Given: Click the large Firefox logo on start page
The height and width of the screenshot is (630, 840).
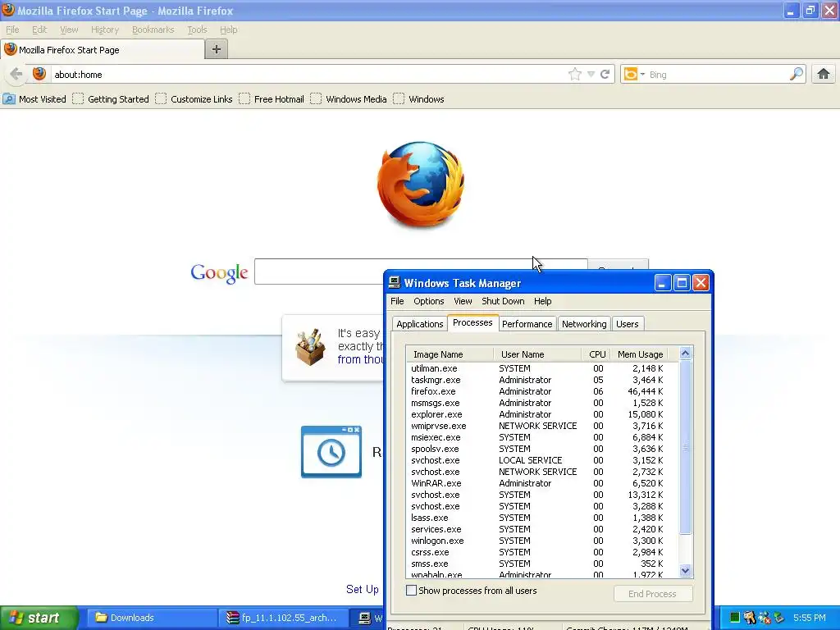Looking at the screenshot, I should click(x=421, y=185).
